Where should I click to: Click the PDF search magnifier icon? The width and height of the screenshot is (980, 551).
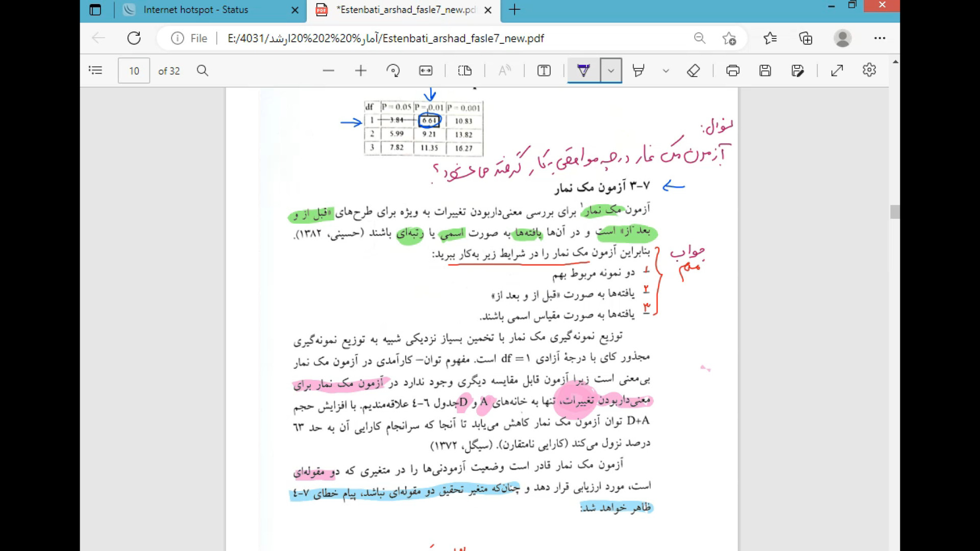(203, 70)
